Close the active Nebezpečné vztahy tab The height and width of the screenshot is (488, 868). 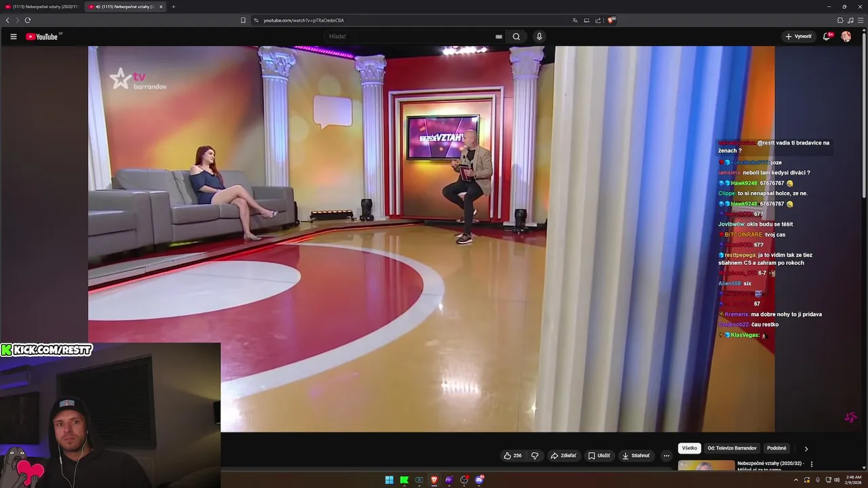point(161,7)
